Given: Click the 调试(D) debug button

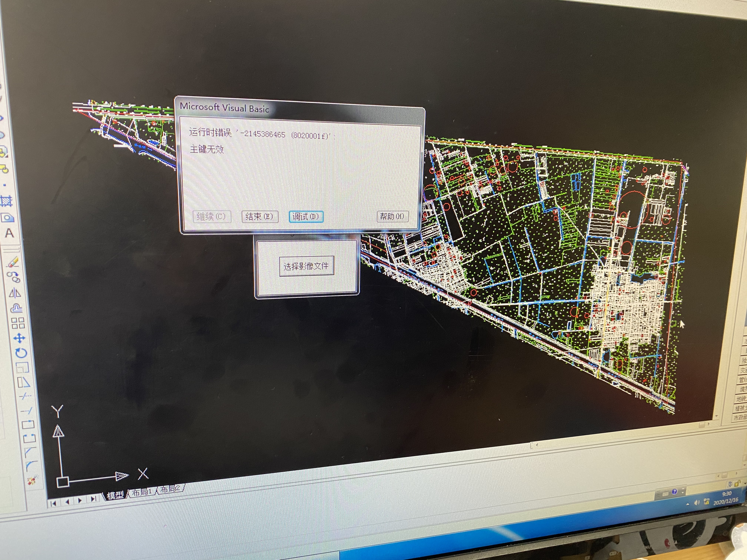Looking at the screenshot, I should pos(306,216).
